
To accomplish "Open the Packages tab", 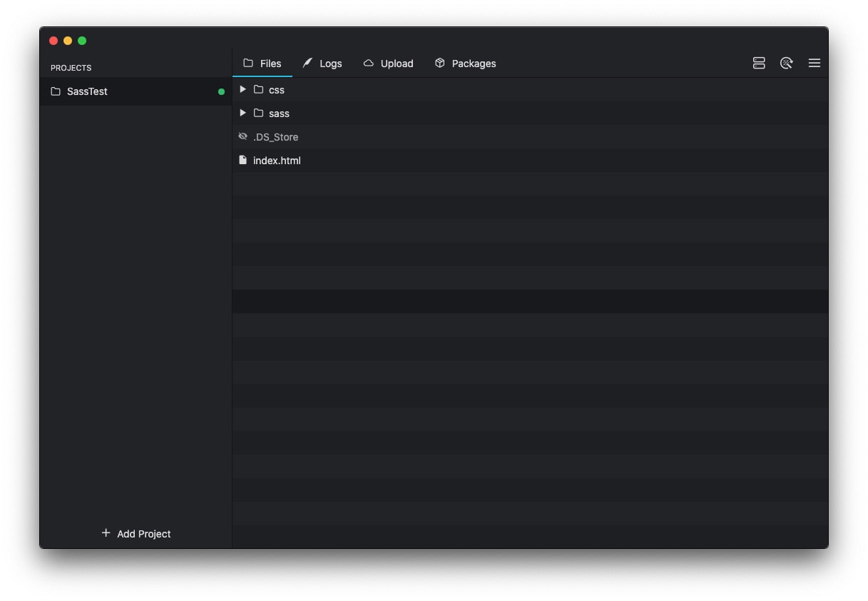I will 473,63.
